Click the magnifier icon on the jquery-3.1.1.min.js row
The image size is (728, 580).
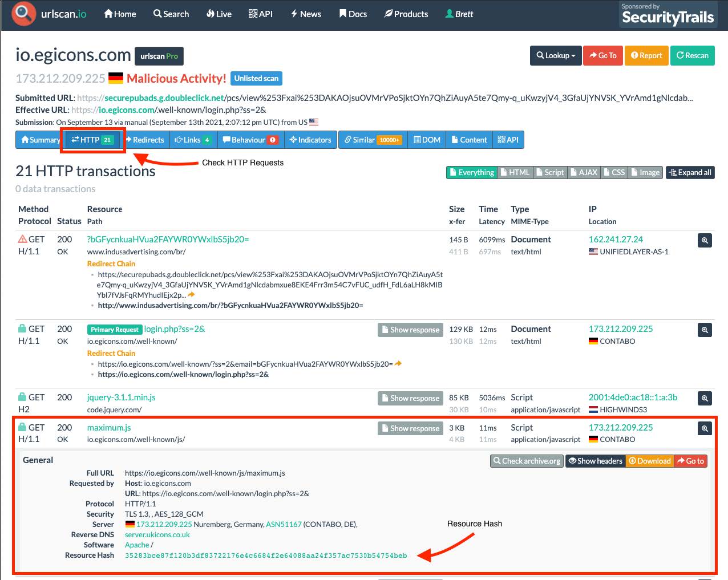(705, 398)
